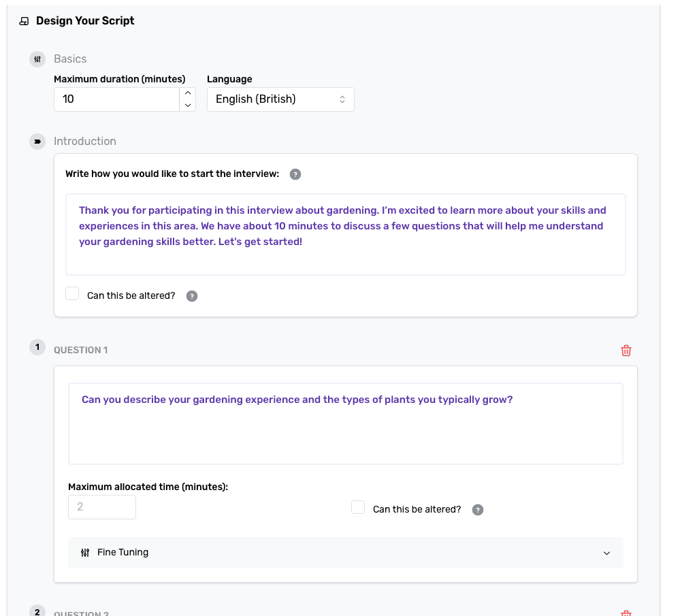Screen dimensions: 682x616
Task: Select the Question 1 numbered badge
Action: [37, 346]
